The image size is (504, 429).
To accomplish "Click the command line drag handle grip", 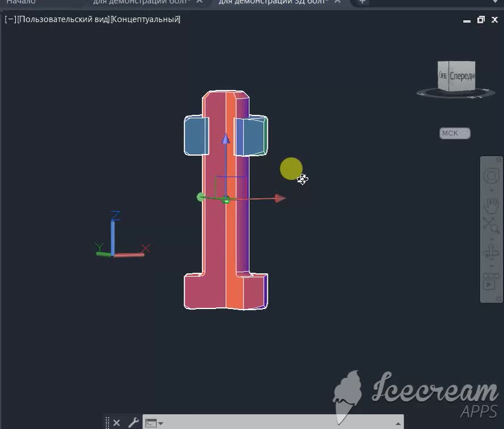I will 108,423.
